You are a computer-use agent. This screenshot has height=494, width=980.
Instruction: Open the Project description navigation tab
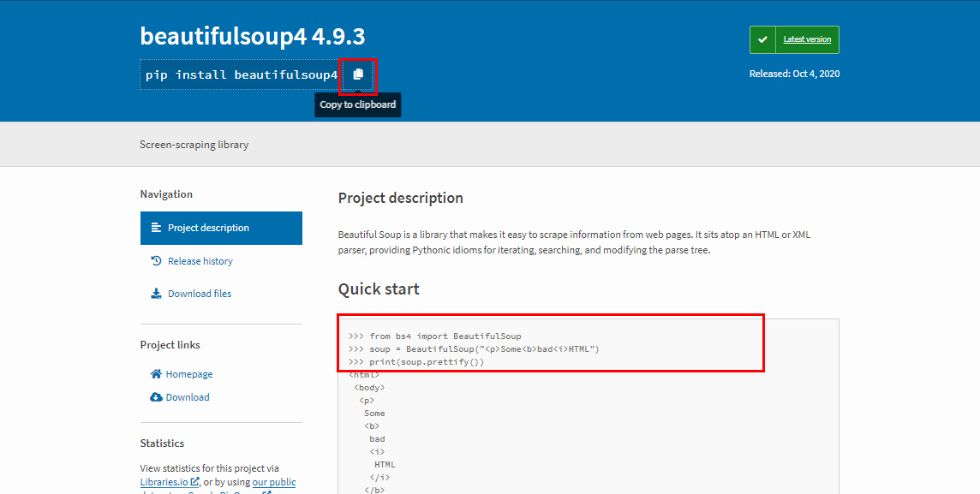pos(221,228)
